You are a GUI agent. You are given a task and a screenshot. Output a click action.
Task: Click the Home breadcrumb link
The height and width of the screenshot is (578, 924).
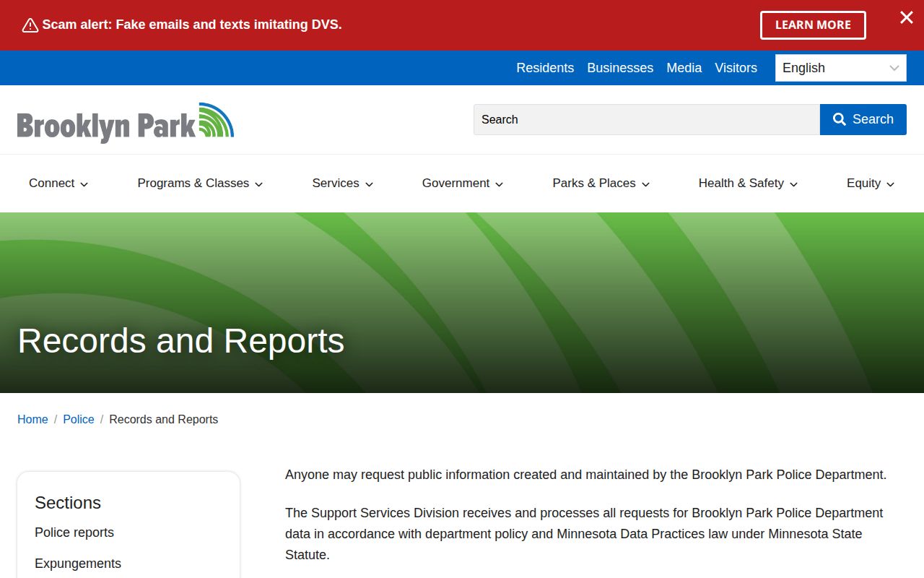32,420
